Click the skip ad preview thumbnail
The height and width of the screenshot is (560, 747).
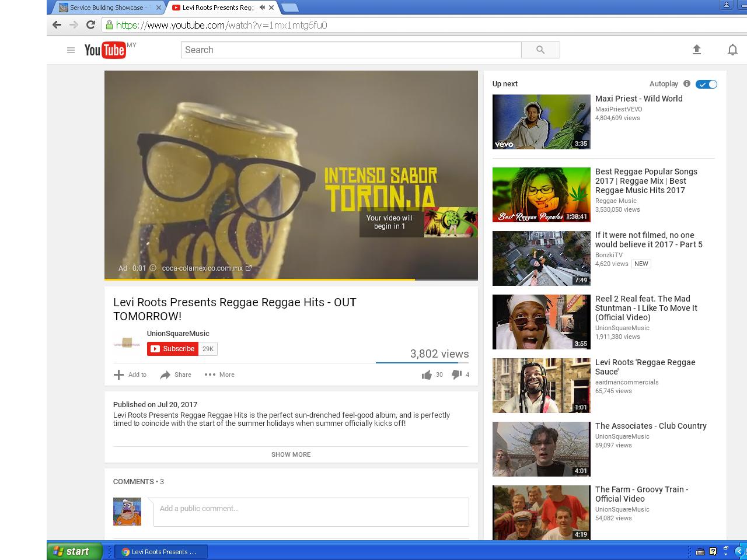451,222
